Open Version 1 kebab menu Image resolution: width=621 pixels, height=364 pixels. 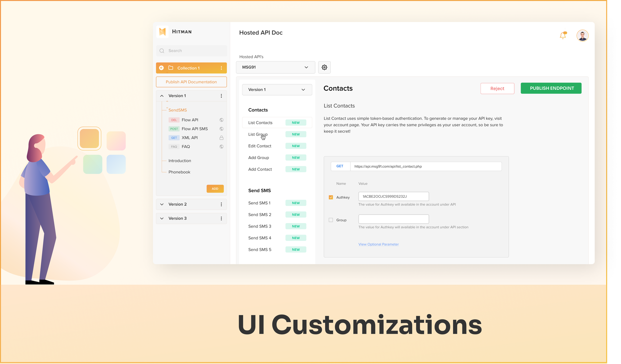pyautogui.click(x=221, y=96)
